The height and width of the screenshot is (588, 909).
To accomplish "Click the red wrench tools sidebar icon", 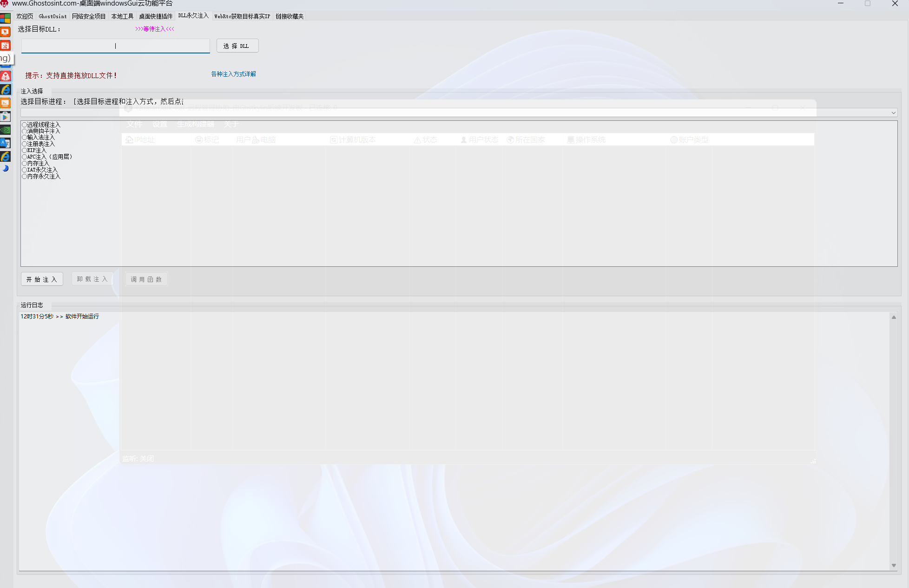I will pyautogui.click(x=5, y=46).
